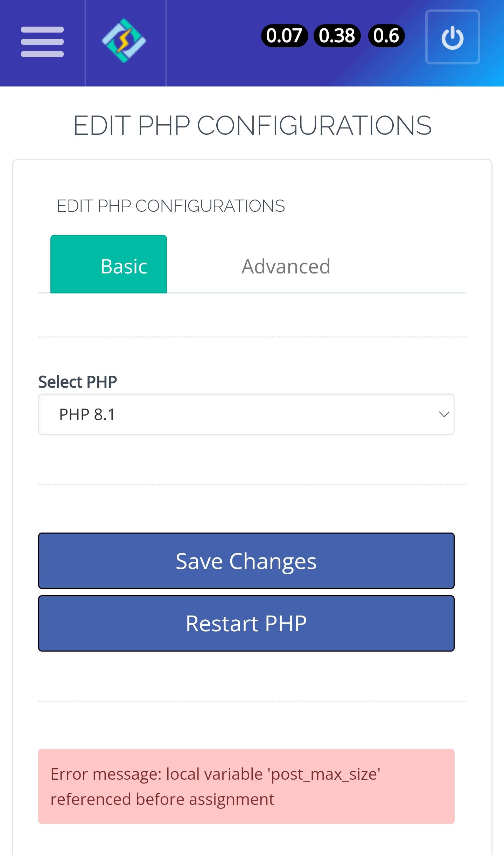
Task: Change PHP version from PHP 8.1
Action: (246, 415)
